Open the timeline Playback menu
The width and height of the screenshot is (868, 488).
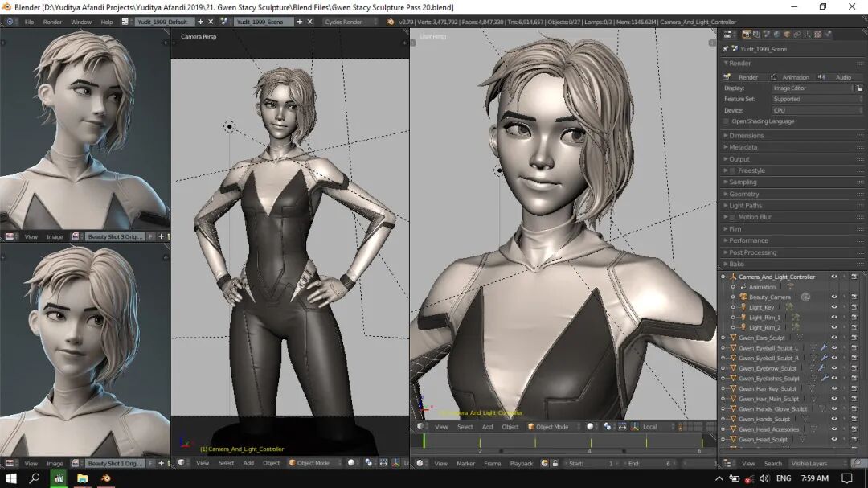521,464
